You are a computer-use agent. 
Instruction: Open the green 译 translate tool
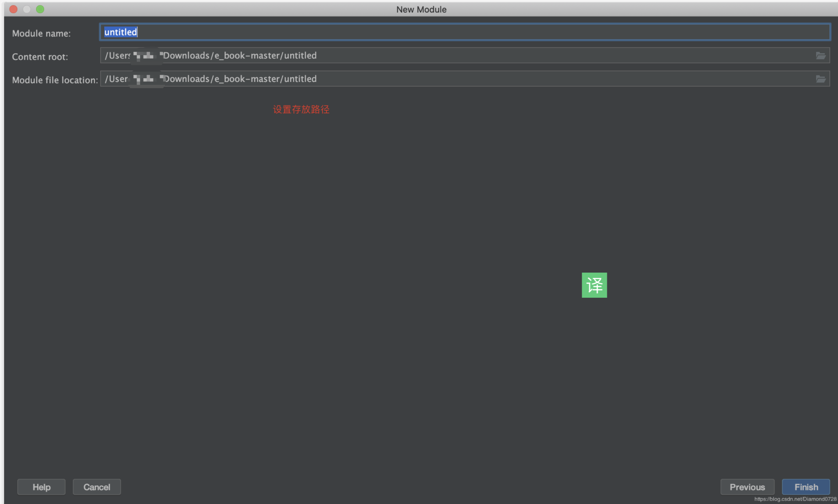(x=594, y=285)
